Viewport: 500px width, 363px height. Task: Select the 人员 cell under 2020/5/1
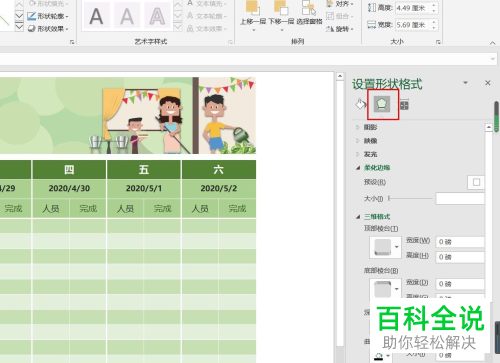pyautogui.click(x=125, y=209)
